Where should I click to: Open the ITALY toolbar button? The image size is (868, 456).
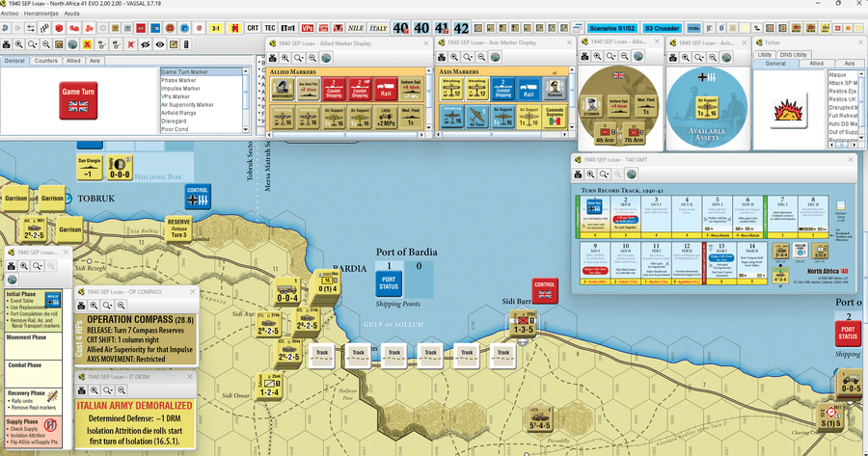pyautogui.click(x=378, y=28)
